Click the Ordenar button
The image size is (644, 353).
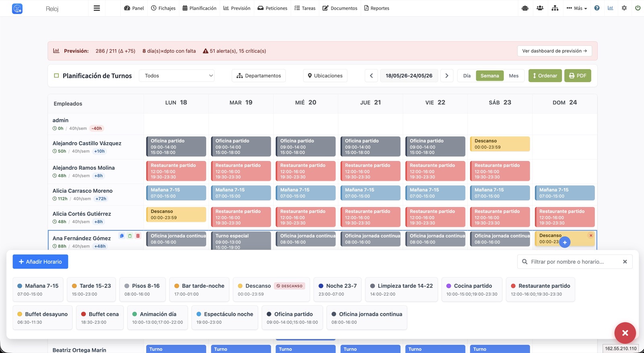click(x=545, y=76)
